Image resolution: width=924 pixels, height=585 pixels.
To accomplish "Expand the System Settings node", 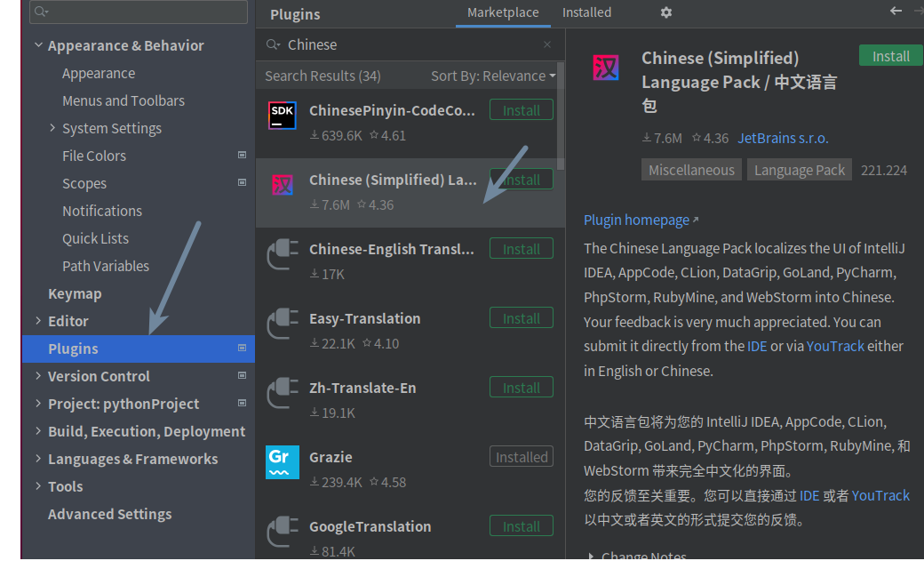I will [52, 127].
